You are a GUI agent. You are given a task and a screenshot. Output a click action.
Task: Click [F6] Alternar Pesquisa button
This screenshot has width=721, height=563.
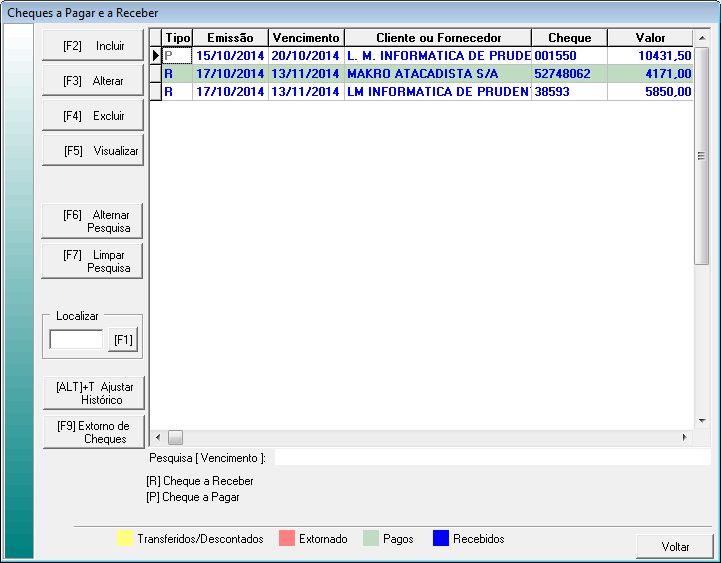point(93,221)
